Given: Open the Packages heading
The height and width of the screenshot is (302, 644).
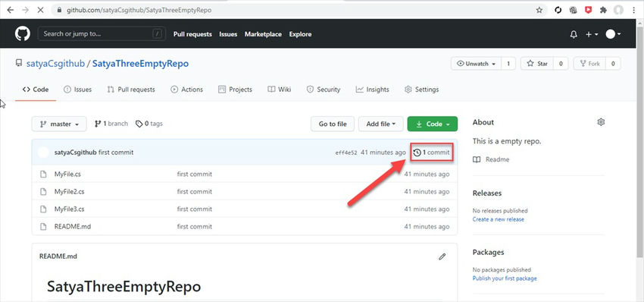Looking at the screenshot, I should (x=489, y=252).
